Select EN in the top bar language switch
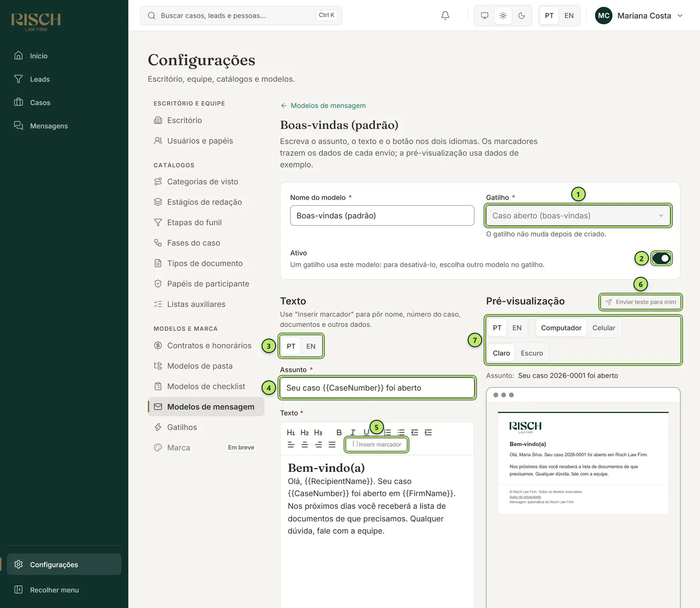The image size is (700, 608). click(x=569, y=16)
